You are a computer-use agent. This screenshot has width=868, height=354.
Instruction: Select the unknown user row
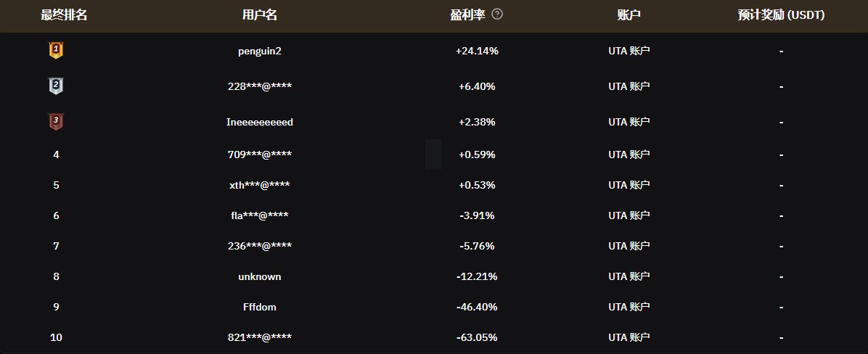[x=434, y=276]
